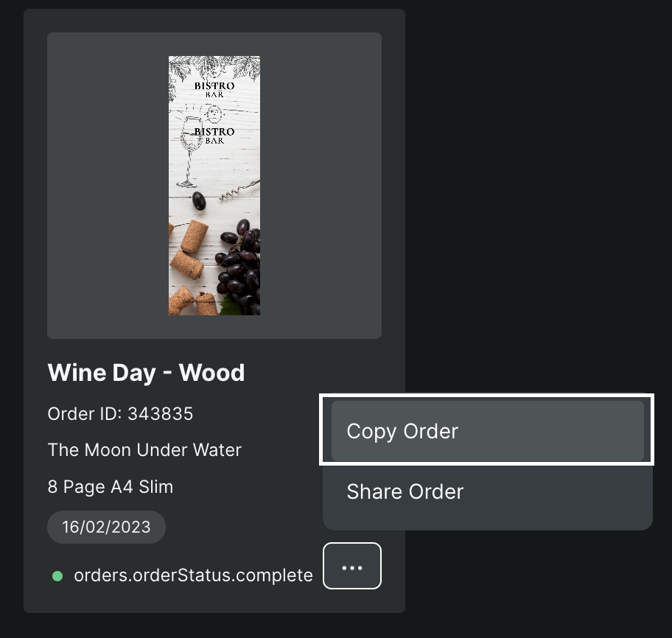Click The Moon Under Water venue name
Screen dimensions: 672x638
pos(144,449)
